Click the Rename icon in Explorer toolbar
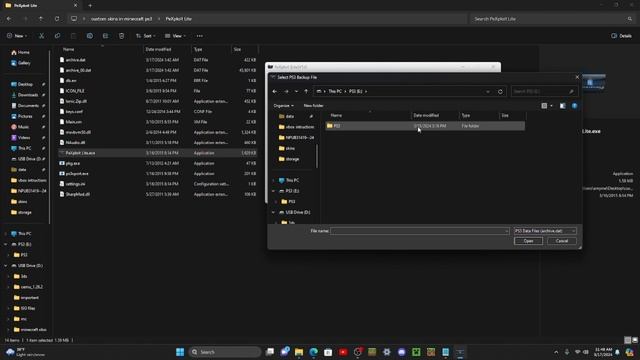The width and height of the screenshot is (640, 360). 89,36
